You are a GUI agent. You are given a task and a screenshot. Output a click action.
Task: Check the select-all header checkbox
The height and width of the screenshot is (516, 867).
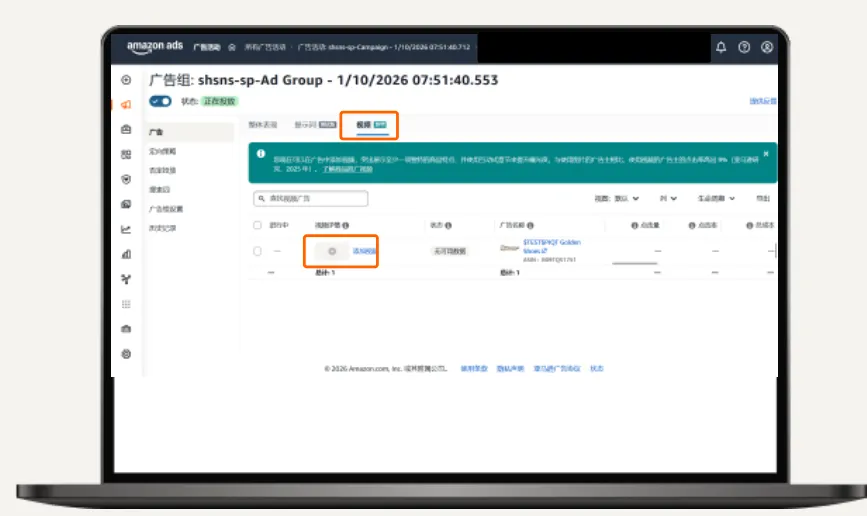[x=257, y=225]
